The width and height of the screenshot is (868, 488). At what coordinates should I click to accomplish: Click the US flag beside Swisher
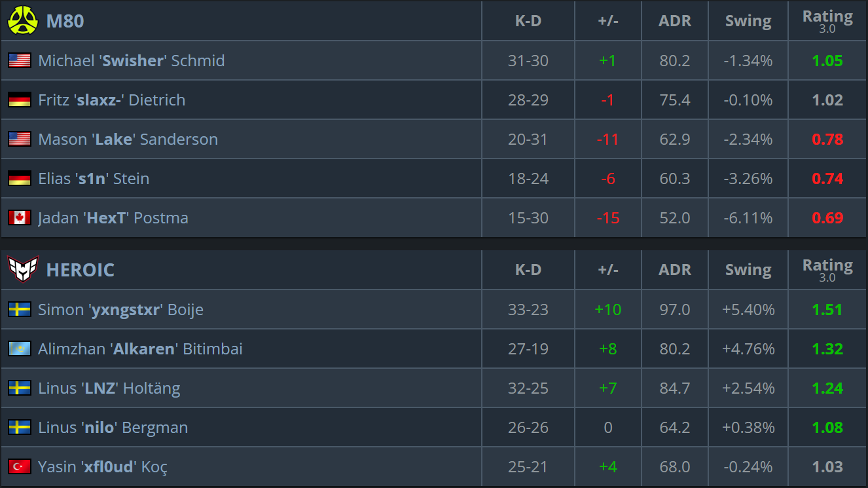coord(20,60)
